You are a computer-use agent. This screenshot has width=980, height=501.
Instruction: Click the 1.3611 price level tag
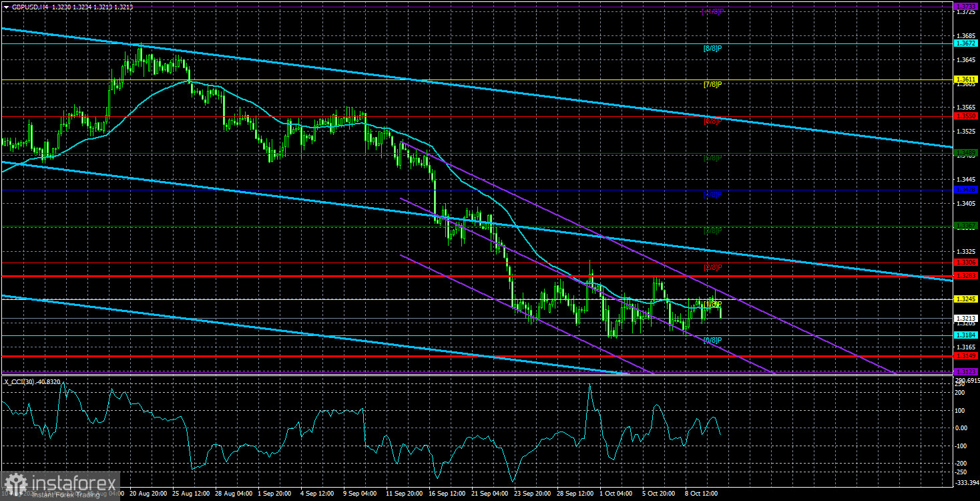click(966, 79)
